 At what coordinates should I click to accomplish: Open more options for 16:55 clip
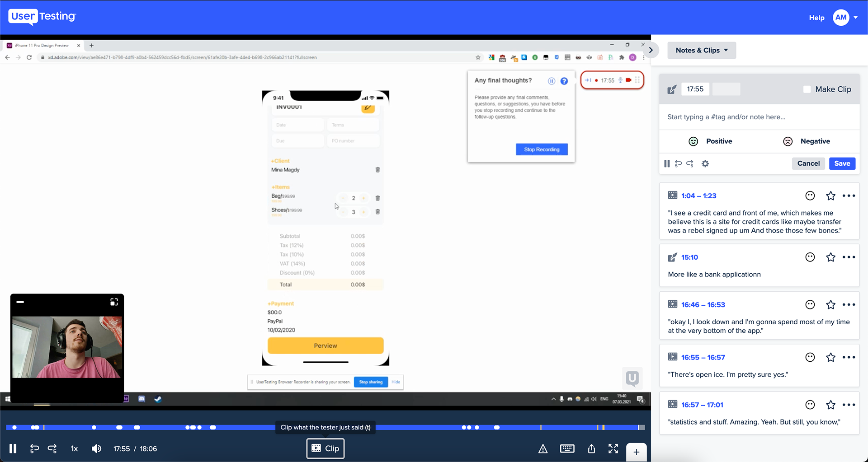point(849,357)
